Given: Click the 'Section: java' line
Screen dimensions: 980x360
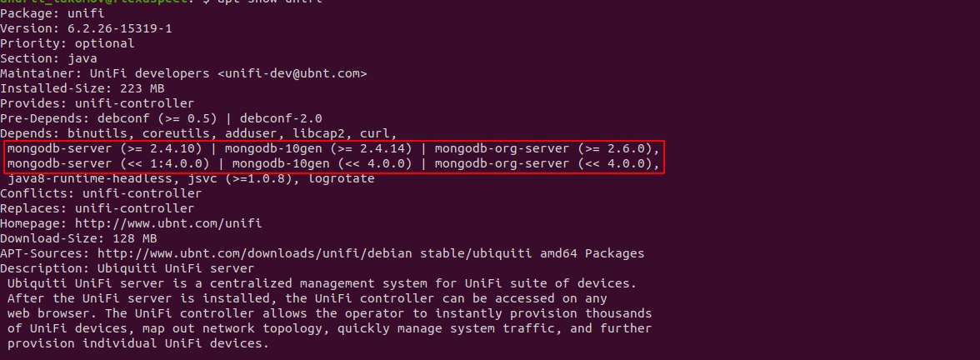Looking at the screenshot, I should (x=48, y=58).
